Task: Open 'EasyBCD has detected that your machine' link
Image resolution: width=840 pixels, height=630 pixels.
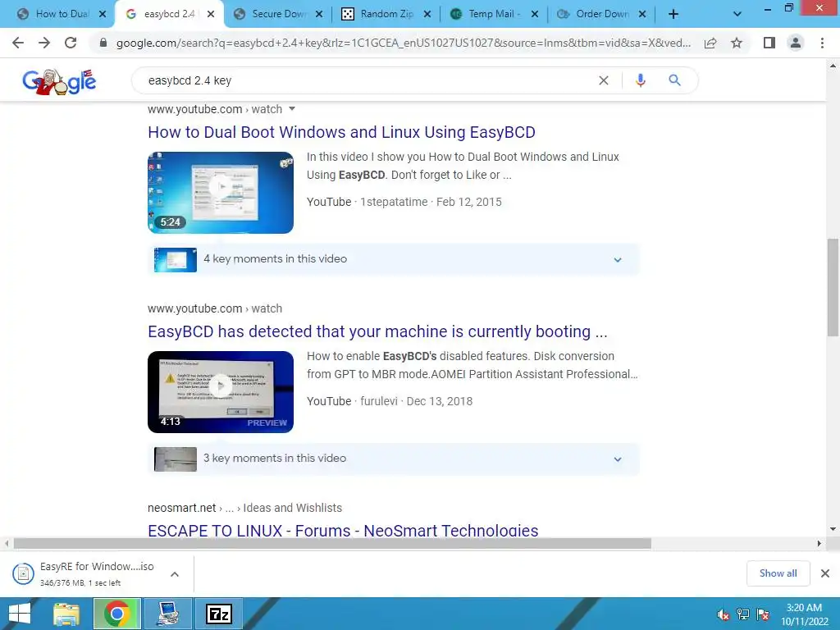Action: (377, 331)
